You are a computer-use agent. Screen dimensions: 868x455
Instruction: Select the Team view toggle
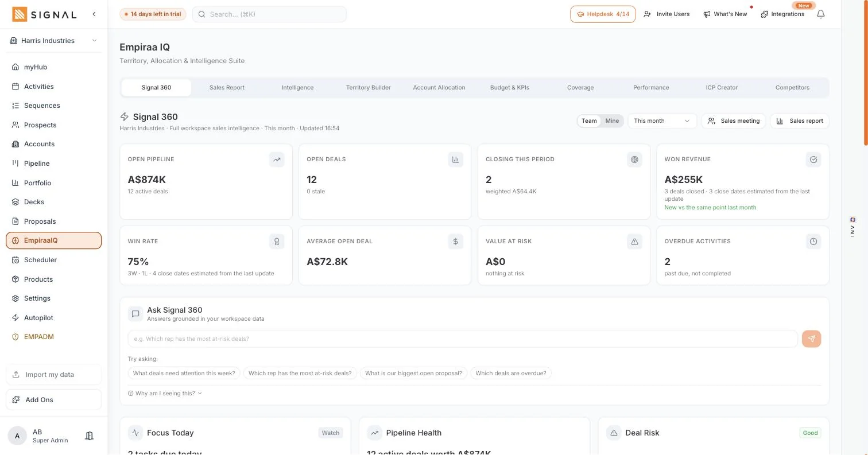click(x=589, y=121)
